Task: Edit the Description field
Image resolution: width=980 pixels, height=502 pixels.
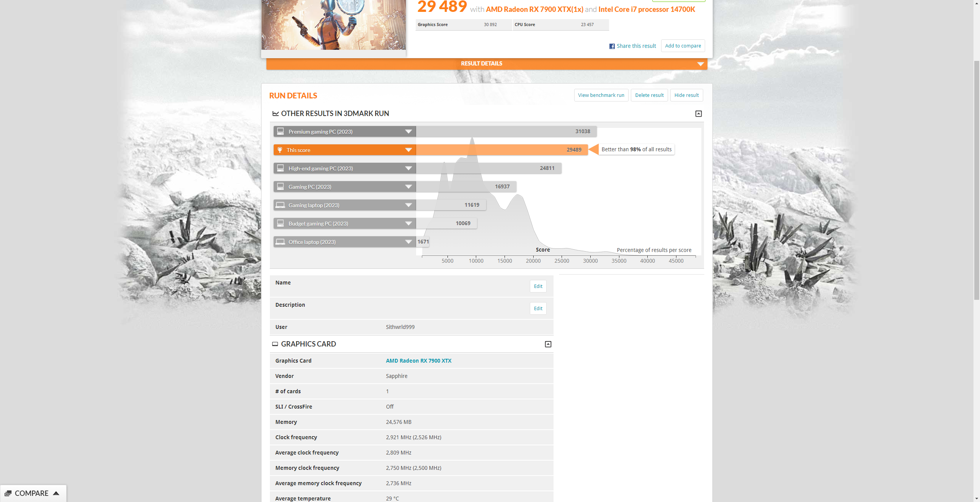Action: (x=538, y=309)
